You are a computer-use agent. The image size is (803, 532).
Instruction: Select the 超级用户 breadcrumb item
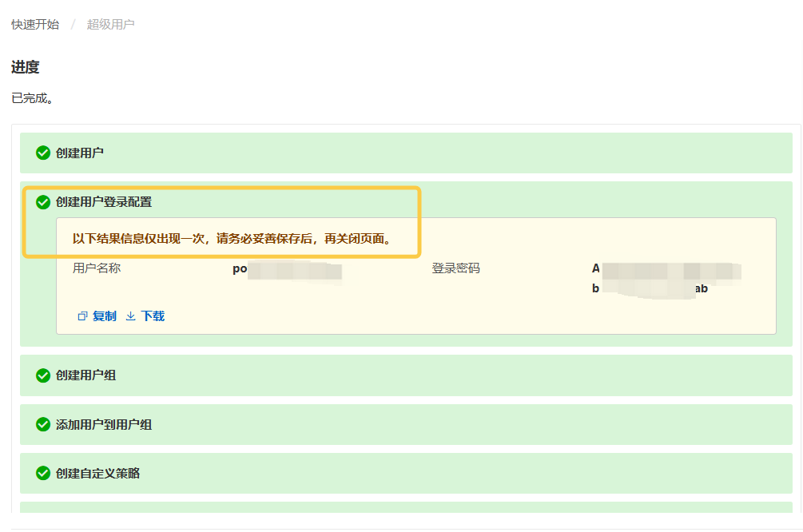(x=110, y=25)
